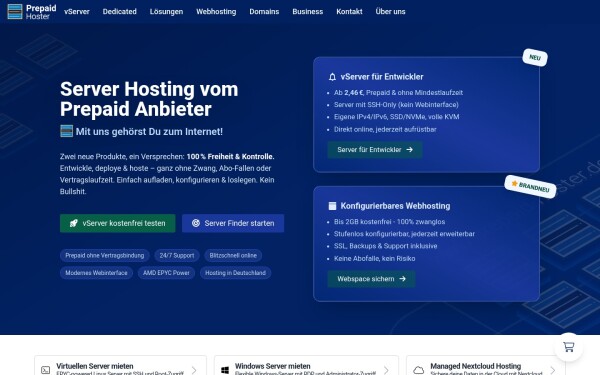The width and height of the screenshot is (600, 375).
Task: Open the Domains menu
Action: point(264,11)
